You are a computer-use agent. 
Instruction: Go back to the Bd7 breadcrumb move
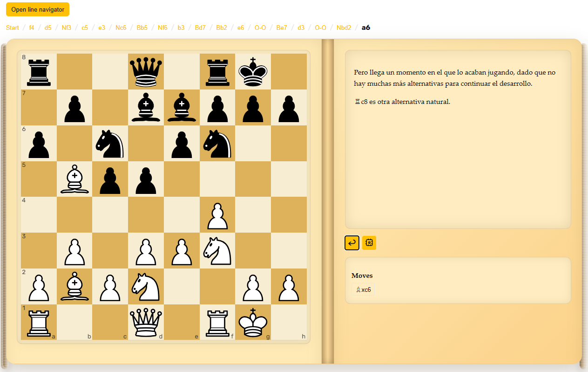(200, 28)
